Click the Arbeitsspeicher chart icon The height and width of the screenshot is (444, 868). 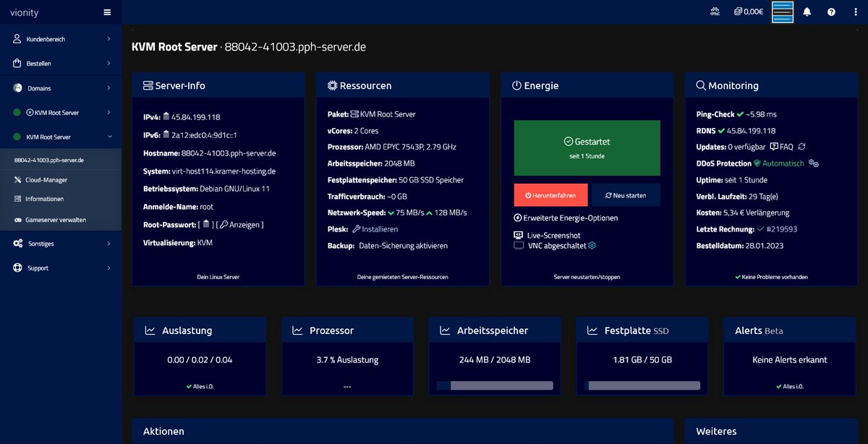[x=445, y=330]
